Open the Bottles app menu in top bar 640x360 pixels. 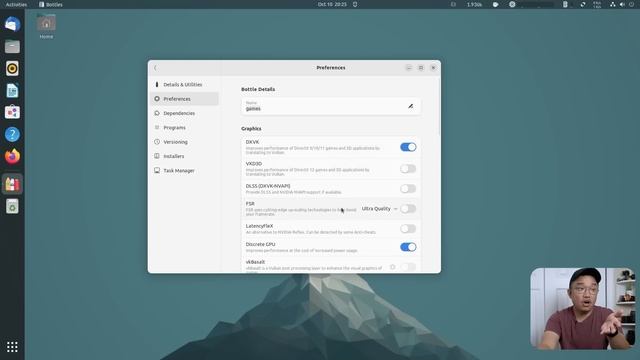point(51,4)
